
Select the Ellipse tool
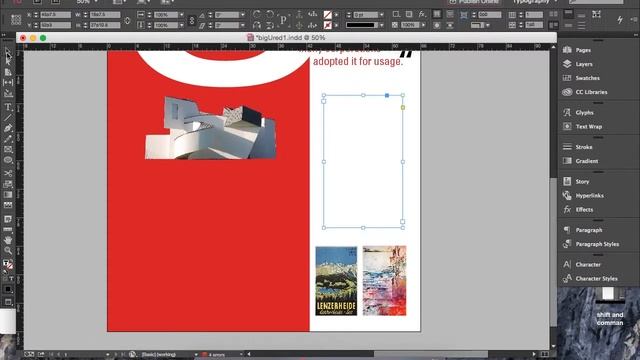click(8, 160)
